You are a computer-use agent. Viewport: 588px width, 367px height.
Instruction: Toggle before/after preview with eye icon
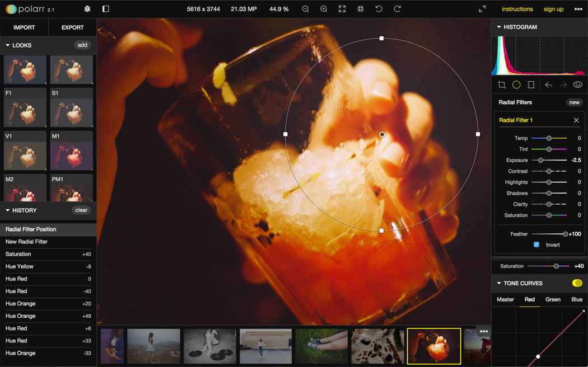pos(577,85)
